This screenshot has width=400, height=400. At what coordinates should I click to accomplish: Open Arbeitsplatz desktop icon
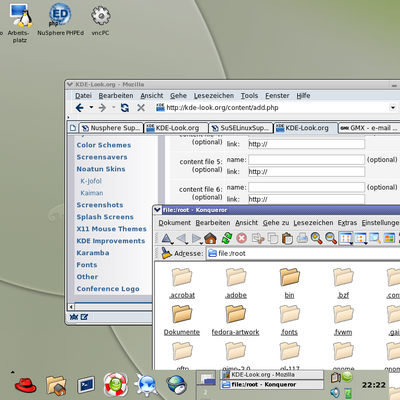point(20,23)
